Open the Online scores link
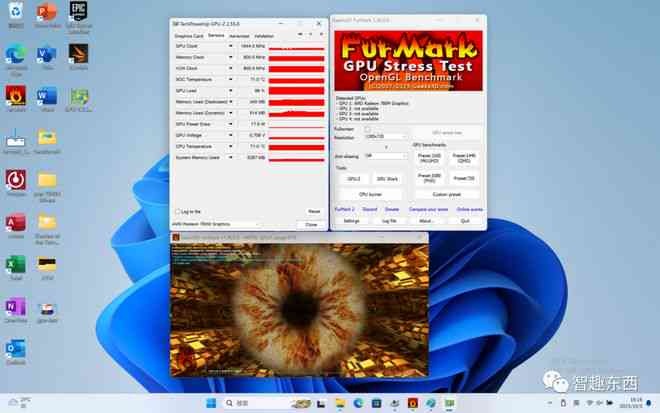Screen dimensions: 660x413 click(x=470, y=209)
